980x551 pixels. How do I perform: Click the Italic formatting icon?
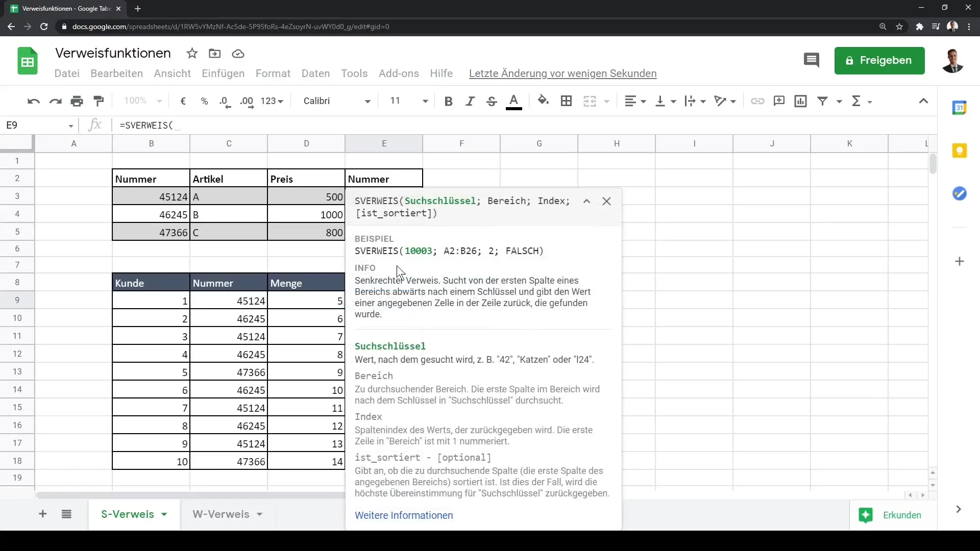(x=469, y=100)
